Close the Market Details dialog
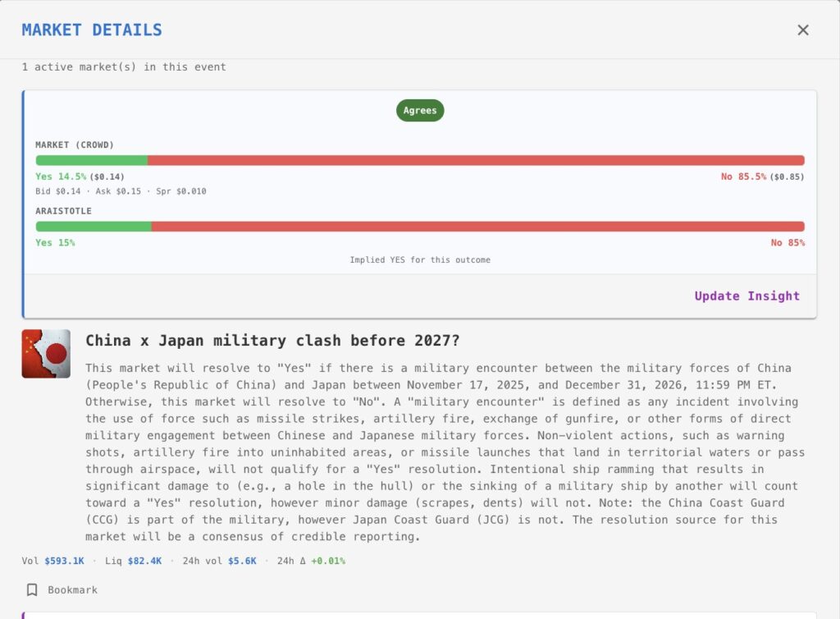Viewport: 840px width, 619px height. coord(802,30)
